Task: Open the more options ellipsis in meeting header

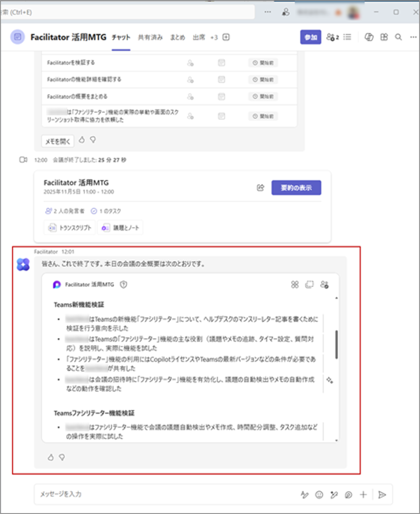Action: (413, 37)
